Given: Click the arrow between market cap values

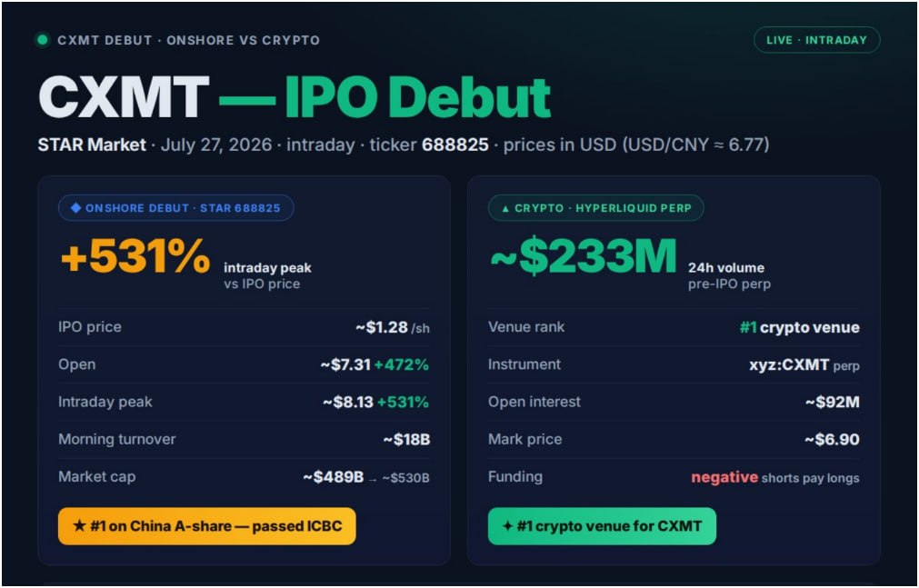Looking at the screenshot, I should [373, 479].
